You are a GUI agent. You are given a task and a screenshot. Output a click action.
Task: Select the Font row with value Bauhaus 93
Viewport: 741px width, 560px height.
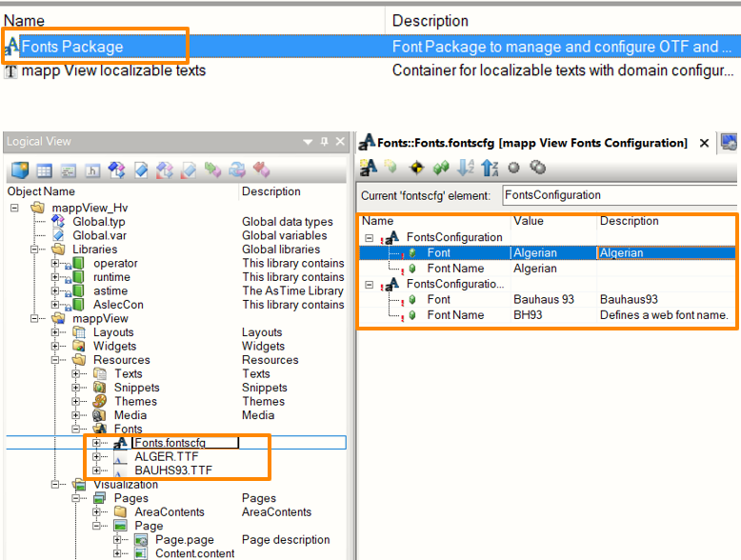548,300
